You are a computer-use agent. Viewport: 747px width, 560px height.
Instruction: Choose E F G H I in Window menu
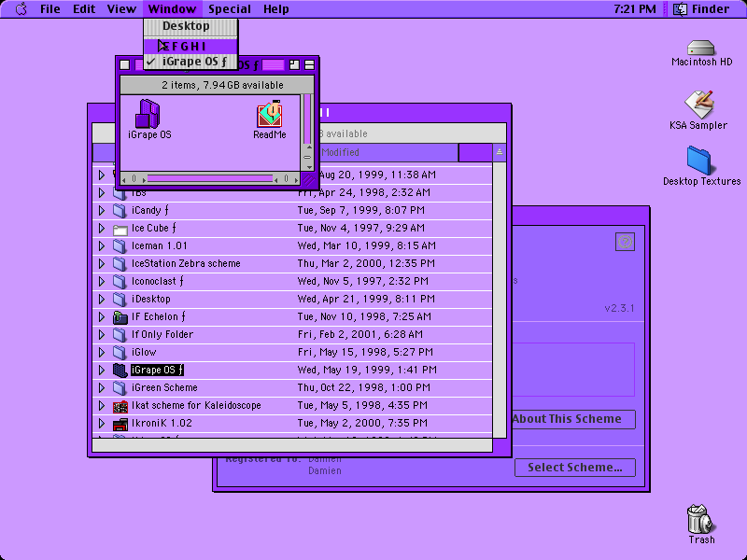coord(190,46)
